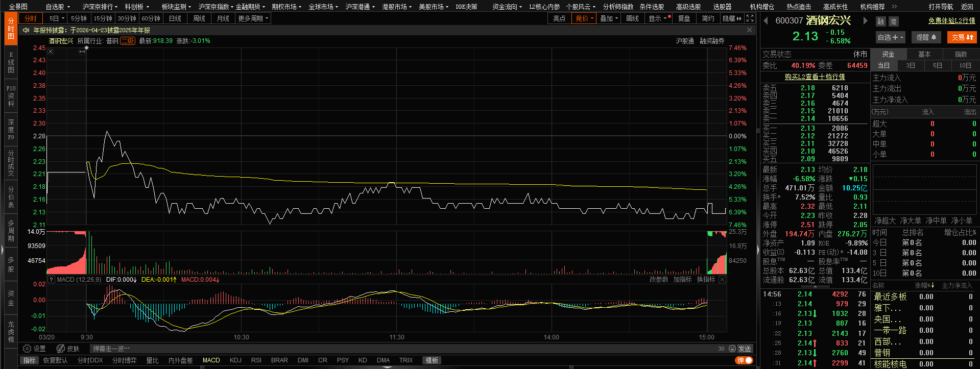This screenshot has width=980, height=369.
Task: Toggle the 弹 bullet-comment switch
Action: click(744, 360)
